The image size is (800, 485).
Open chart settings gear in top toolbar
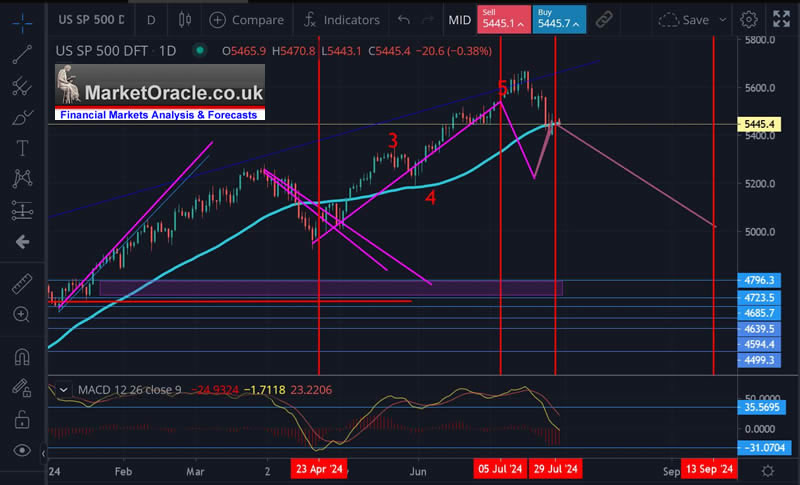tap(748, 20)
